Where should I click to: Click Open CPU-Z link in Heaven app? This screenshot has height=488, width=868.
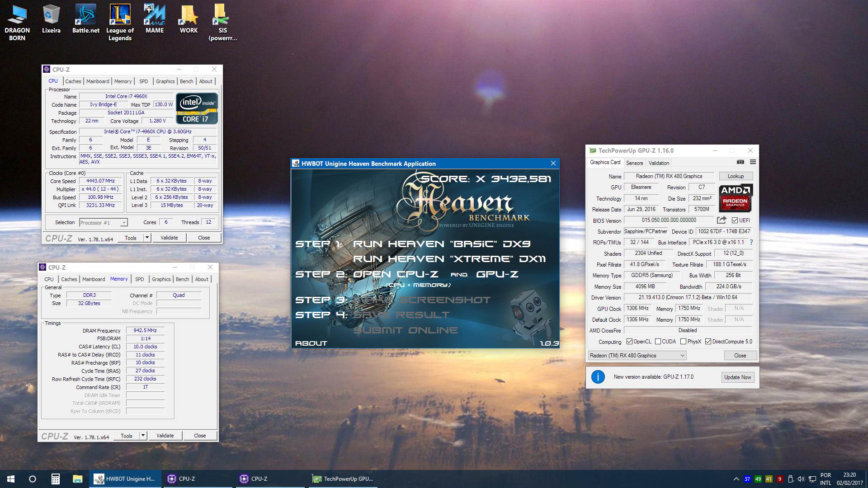coord(396,274)
